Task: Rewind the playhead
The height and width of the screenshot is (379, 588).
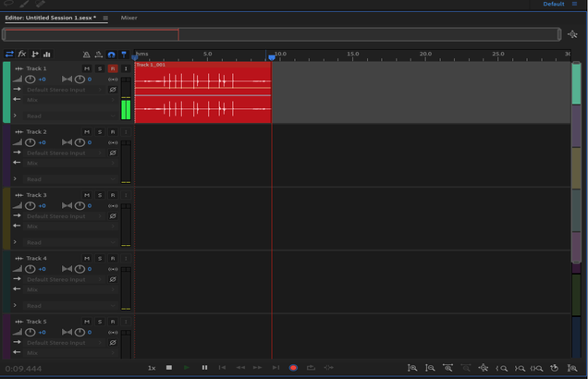Action: 240,368
